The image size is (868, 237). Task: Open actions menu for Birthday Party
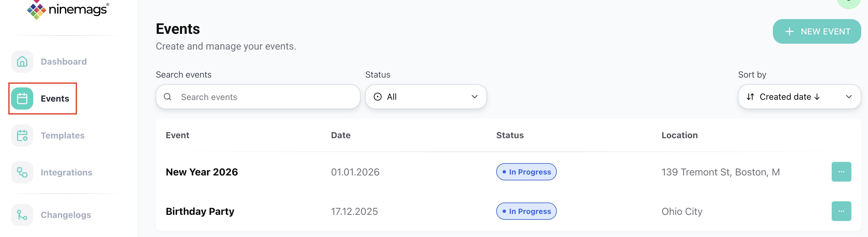(x=841, y=211)
